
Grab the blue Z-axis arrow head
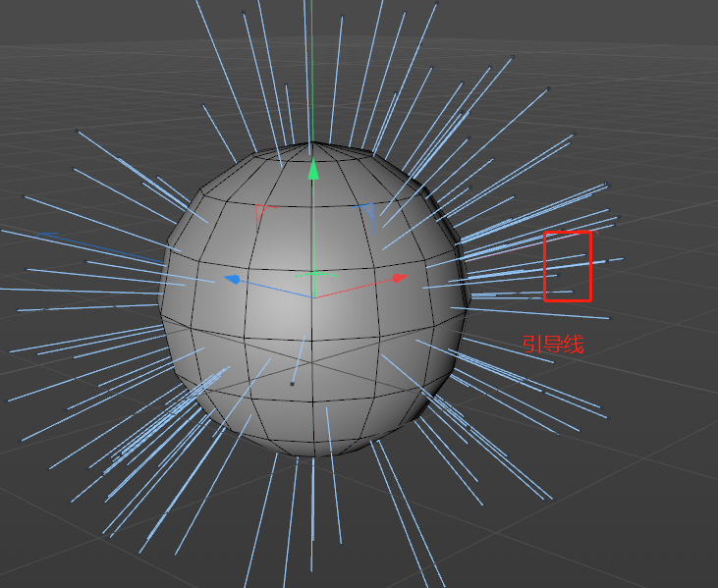232,279
